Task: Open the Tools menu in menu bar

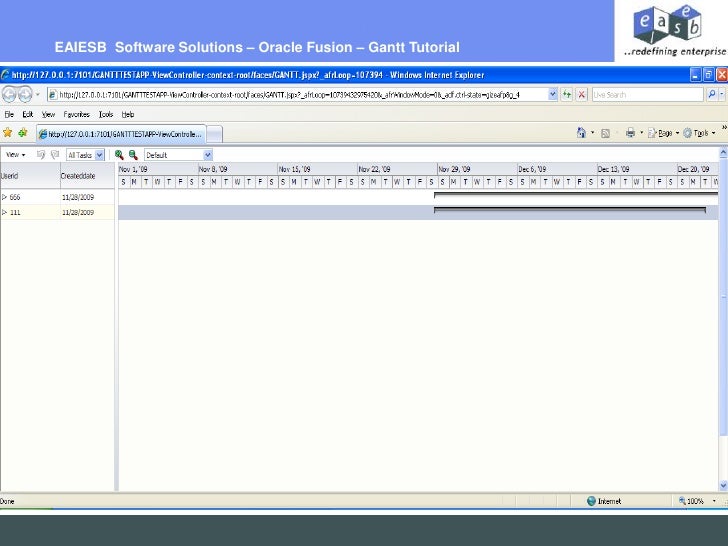Action: [x=105, y=114]
